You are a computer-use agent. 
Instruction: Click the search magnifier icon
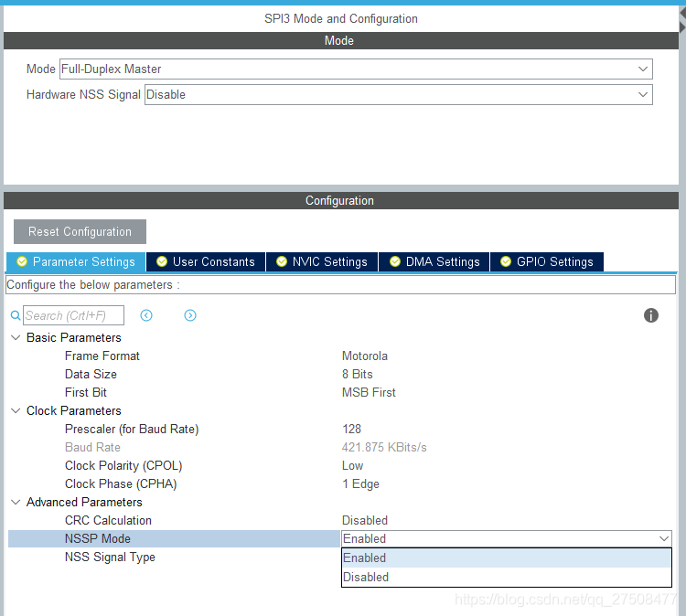click(x=16, y=315)
